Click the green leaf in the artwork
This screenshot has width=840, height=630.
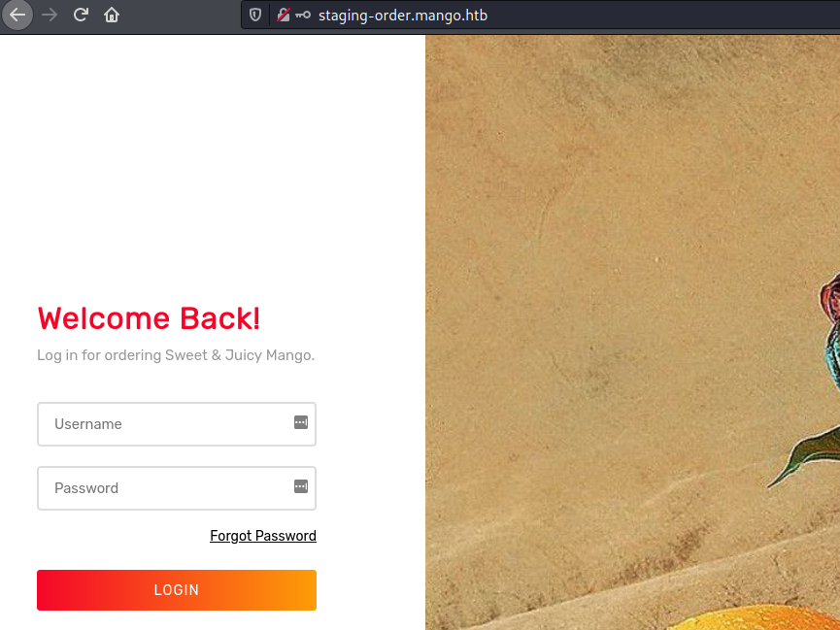pos(803,455)
